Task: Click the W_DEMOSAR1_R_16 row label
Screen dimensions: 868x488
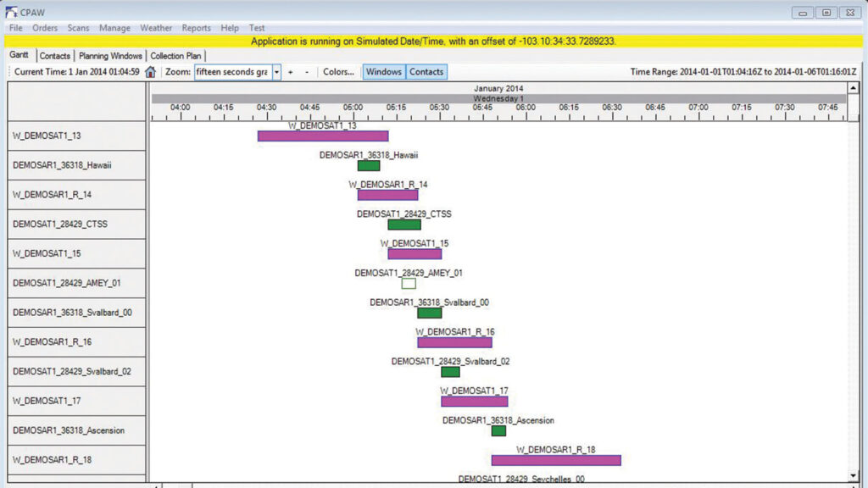Action: point(76,342)
